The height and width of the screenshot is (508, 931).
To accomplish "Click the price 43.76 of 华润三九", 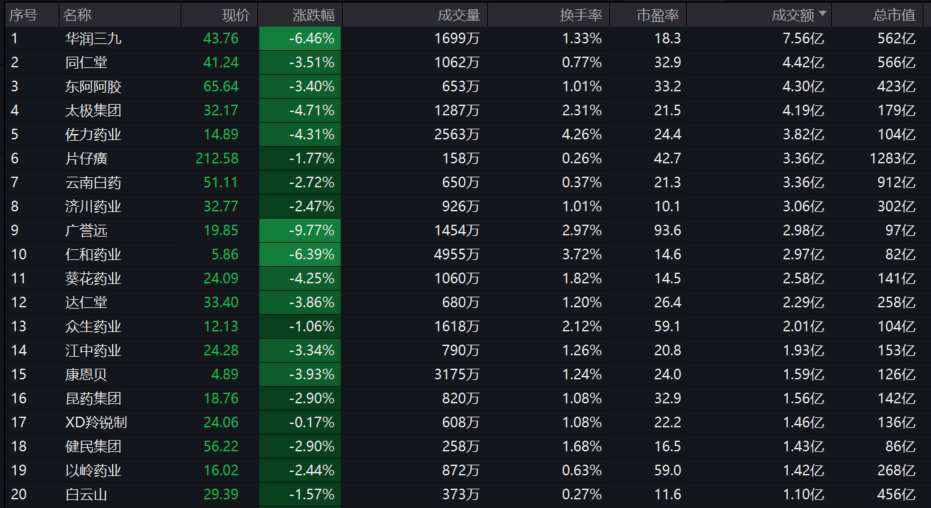I will tap(221, 39).
